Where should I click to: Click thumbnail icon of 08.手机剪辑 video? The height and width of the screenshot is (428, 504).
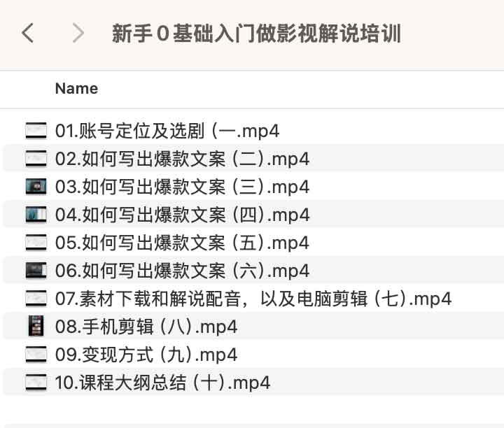pyautogui.click(x=36, y=327)
